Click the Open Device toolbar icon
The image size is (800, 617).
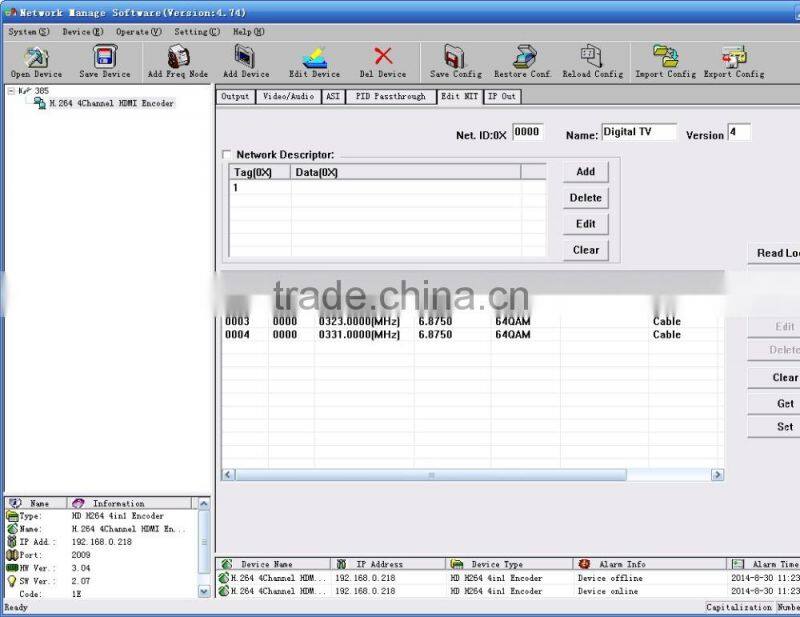click(x=36, y=57)
